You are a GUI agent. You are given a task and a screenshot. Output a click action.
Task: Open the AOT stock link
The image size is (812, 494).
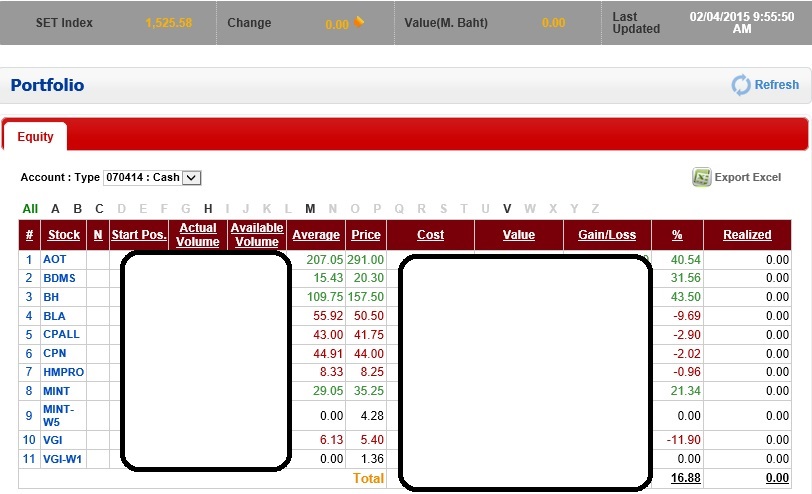click(54, 259)
